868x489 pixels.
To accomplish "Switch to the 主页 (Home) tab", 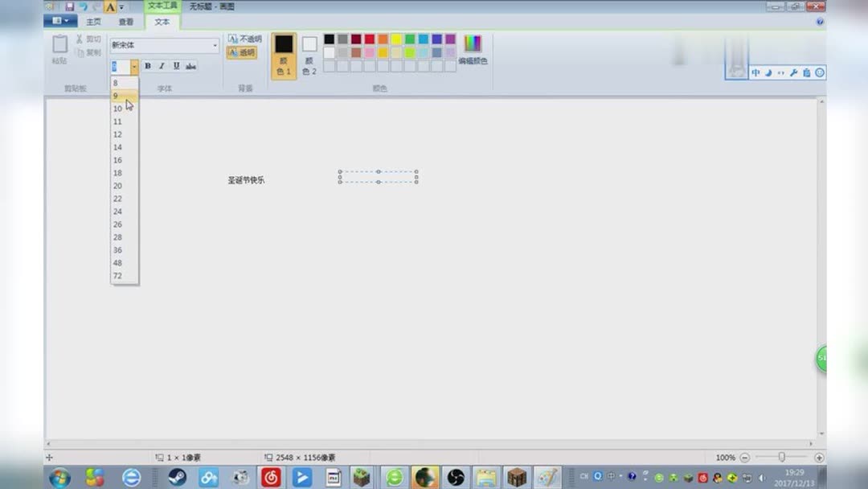I will click(92, 22).
